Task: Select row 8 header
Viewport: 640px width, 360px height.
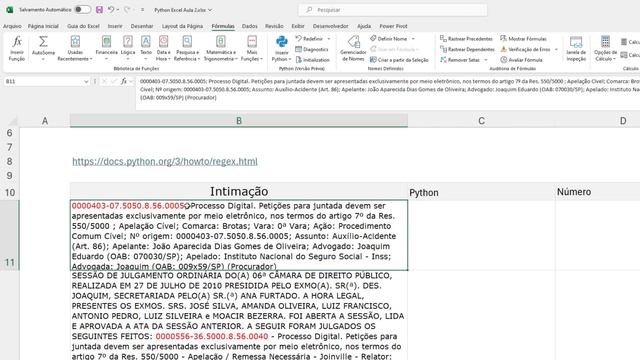Action: (10, 161)
